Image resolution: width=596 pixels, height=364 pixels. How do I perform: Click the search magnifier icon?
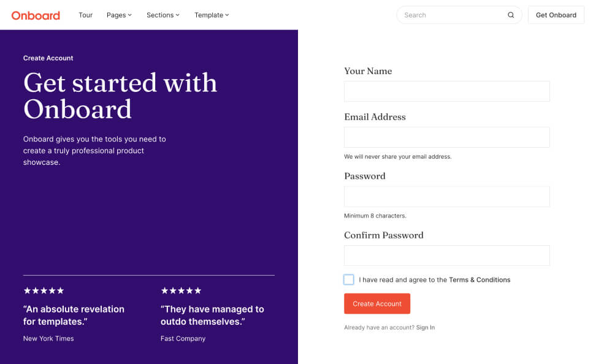511,15
